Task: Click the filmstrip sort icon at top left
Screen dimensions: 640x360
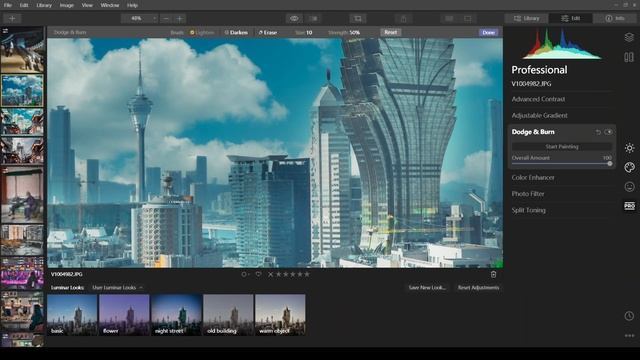Action: pos(5,31)
